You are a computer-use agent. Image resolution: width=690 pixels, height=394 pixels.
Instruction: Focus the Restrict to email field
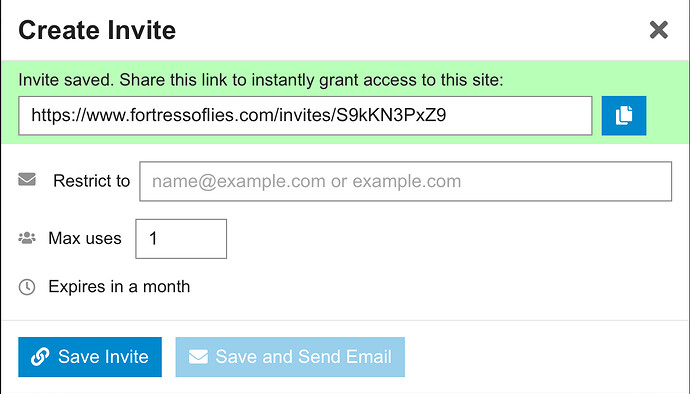click(405, 181)
